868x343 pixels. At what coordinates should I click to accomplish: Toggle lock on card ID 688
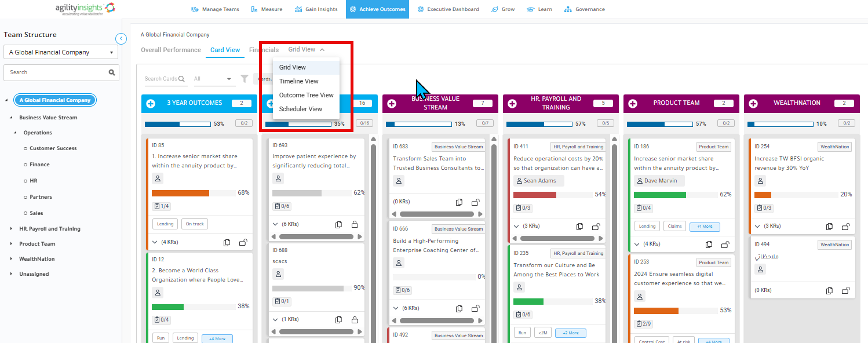pos(355,320)
